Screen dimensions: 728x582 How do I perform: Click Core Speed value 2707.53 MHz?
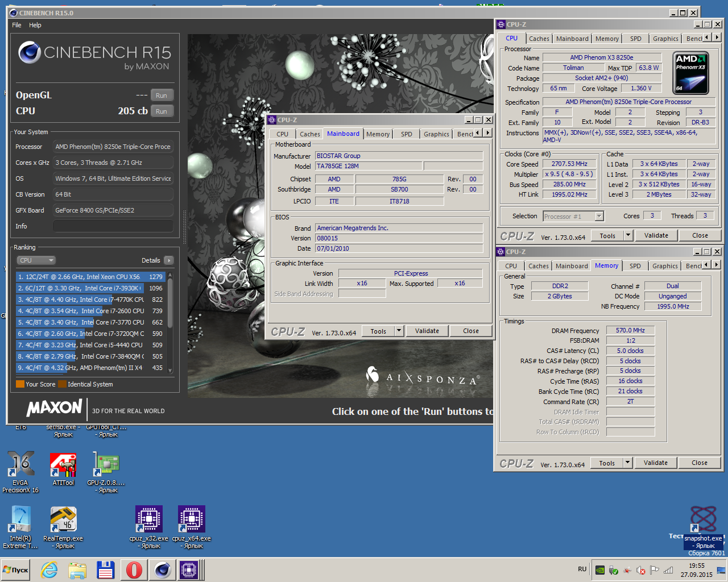569,164
